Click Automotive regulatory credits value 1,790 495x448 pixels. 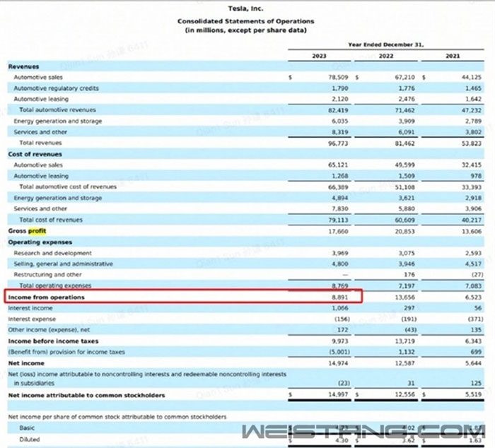[340, 88]
